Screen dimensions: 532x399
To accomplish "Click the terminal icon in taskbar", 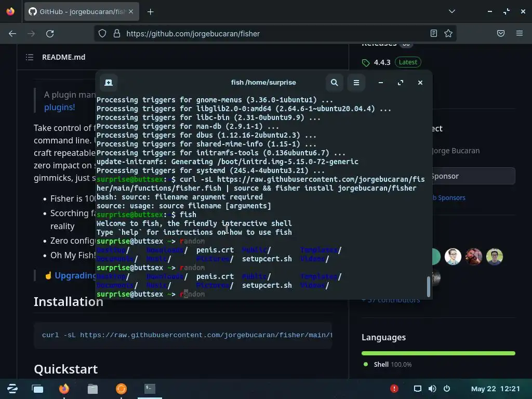I will [x=150, y=389].
